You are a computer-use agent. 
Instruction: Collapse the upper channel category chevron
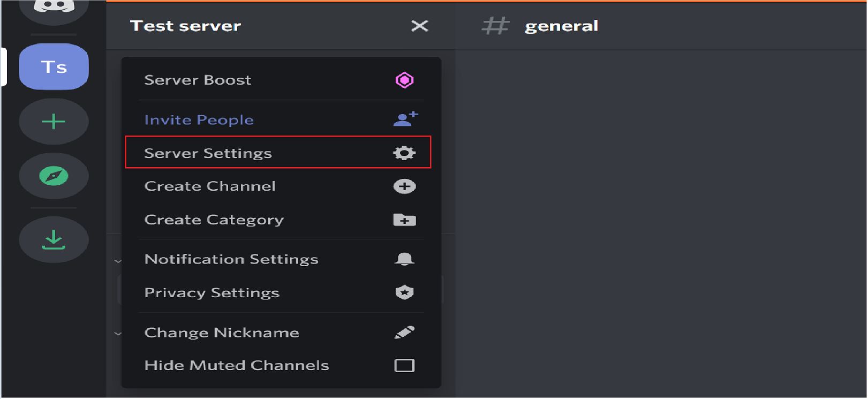point(118,261)
